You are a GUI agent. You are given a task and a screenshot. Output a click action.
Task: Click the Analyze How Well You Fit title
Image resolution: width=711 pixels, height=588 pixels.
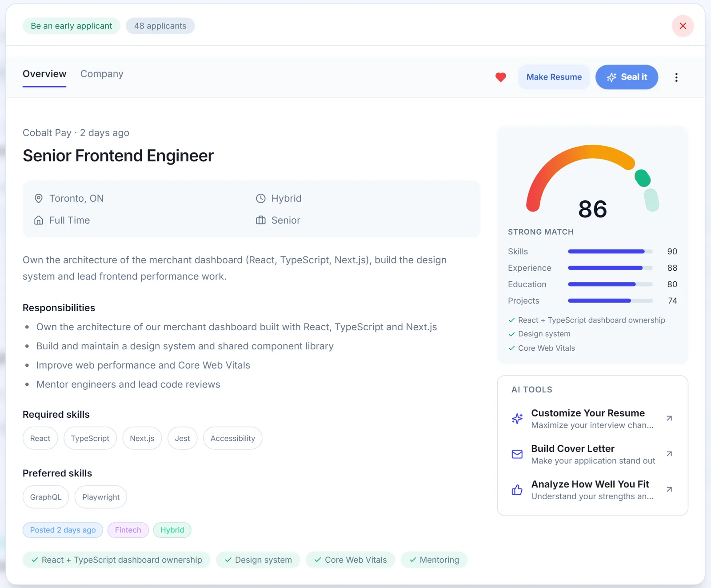tap(590, 484)
